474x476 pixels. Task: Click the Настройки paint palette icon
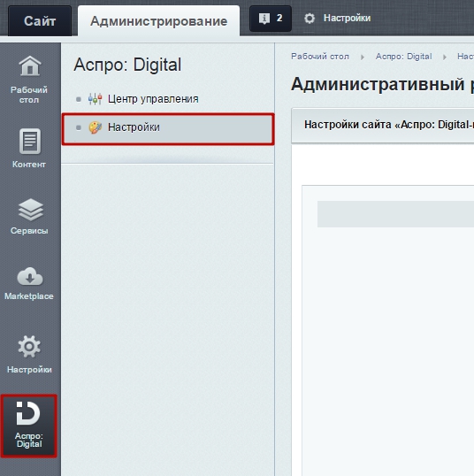95,127
